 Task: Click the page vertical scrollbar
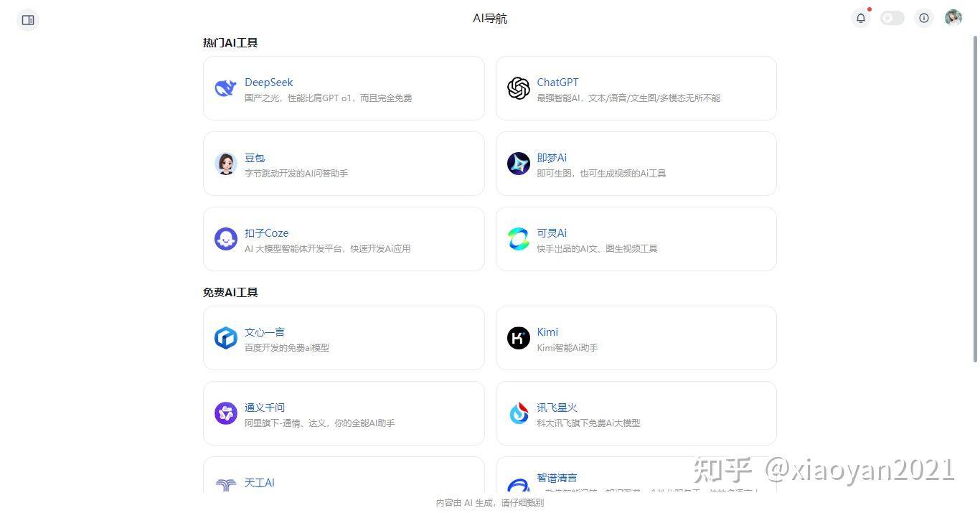point(975,199)
